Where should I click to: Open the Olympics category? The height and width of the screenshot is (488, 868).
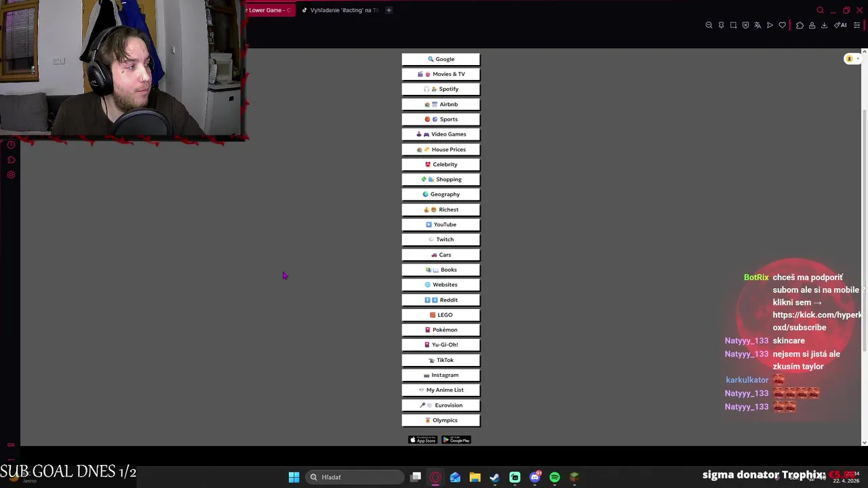(x=441, y=420)
